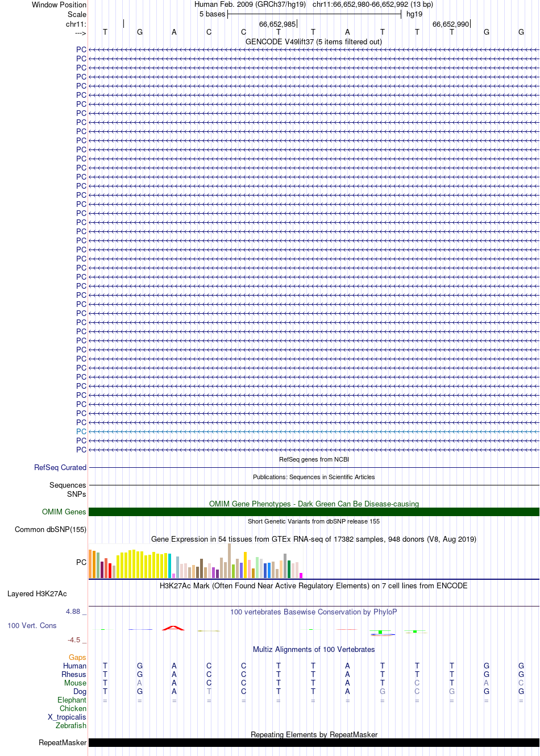Open "Multiz Alignments of 100 Vertebrates" title
Image resolution: width=540 pixels, height=756 pixels.
314,649
